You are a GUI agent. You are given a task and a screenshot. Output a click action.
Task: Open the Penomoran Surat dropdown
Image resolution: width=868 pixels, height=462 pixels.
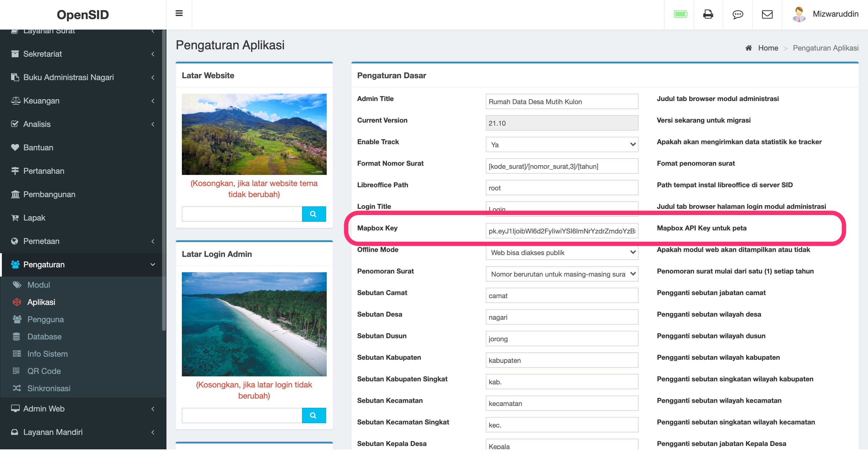(561, 274)
